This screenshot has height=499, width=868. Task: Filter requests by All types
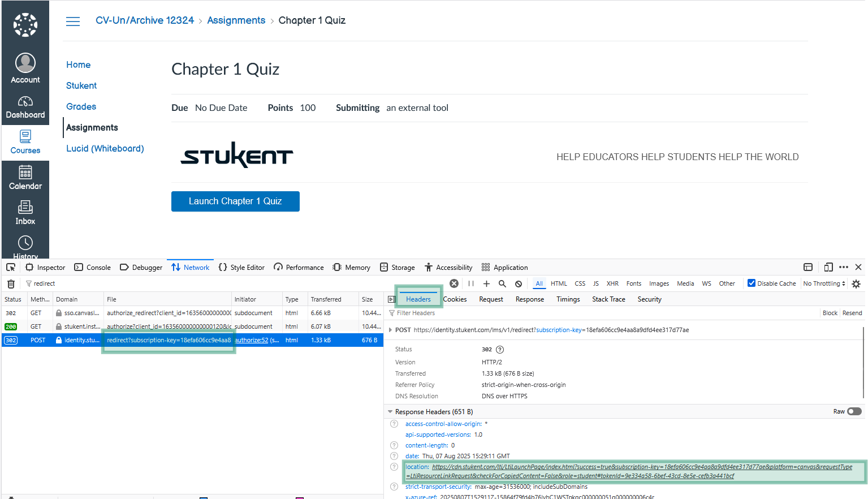[x=539, y=283]
